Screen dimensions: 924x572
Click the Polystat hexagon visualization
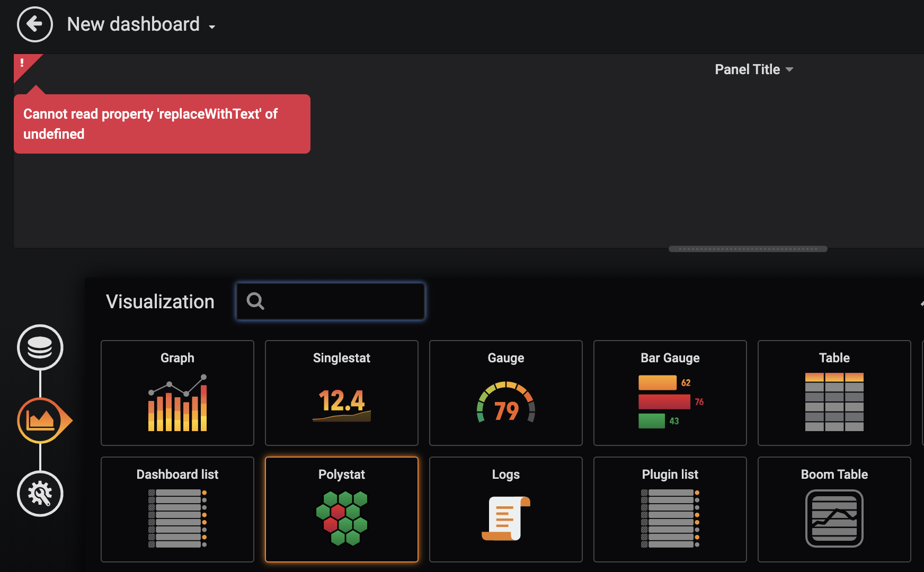342,510
